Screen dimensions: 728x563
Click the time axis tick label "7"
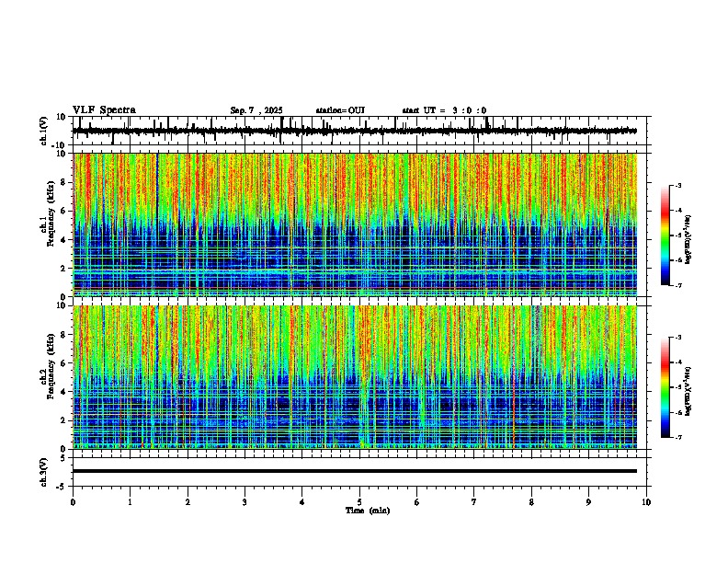click(x=474, y=502)
